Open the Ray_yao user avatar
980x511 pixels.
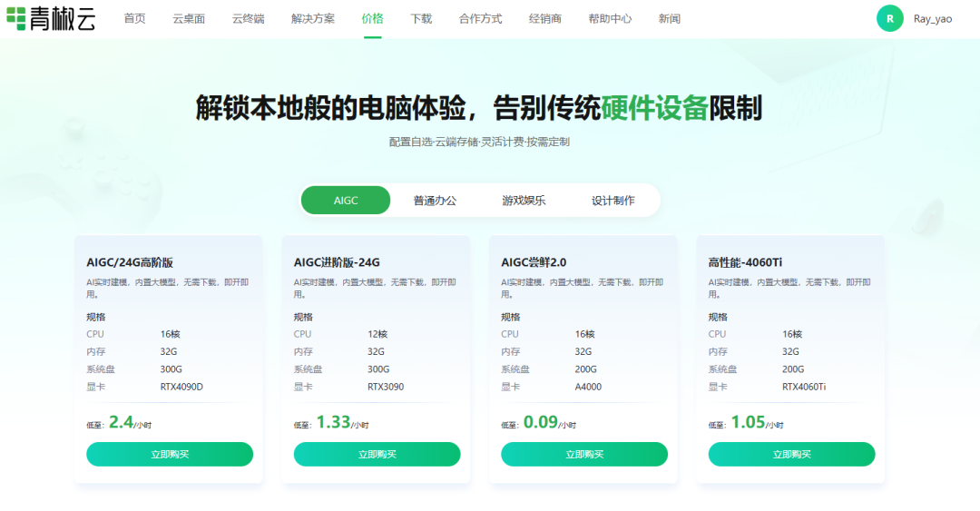[x=889, y=19]
